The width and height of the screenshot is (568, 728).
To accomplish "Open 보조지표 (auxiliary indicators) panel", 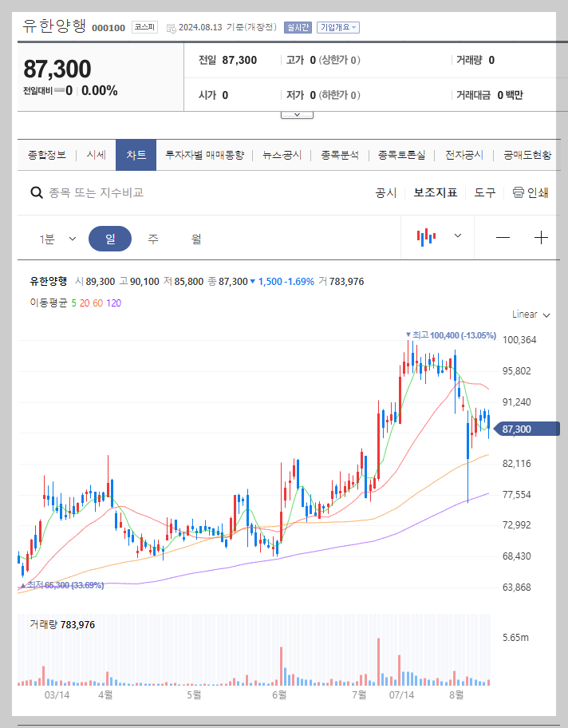I will coord(436,192).
